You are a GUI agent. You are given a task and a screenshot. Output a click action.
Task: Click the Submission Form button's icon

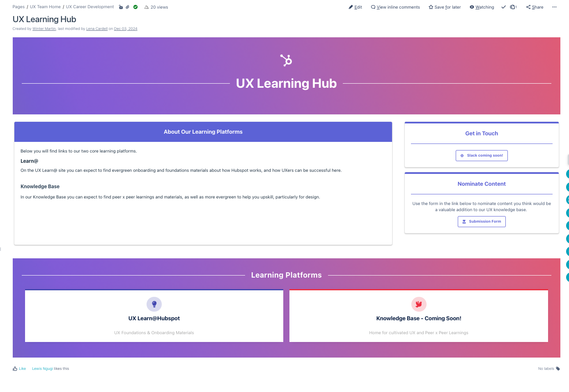click(464, 221)
